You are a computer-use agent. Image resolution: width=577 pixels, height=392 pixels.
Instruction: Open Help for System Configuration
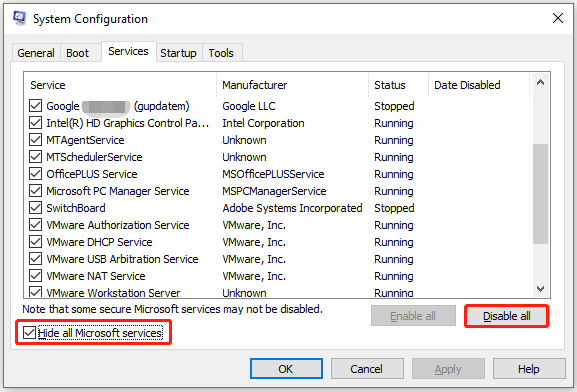[x=529, y=369]
